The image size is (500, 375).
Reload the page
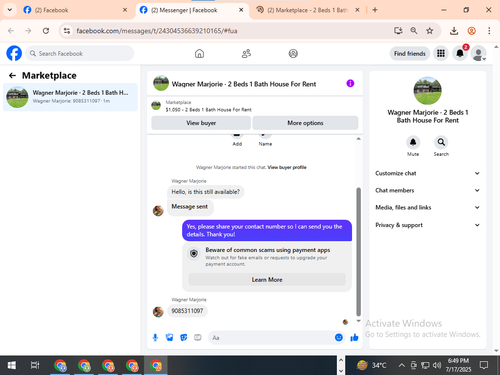point(46,31)
